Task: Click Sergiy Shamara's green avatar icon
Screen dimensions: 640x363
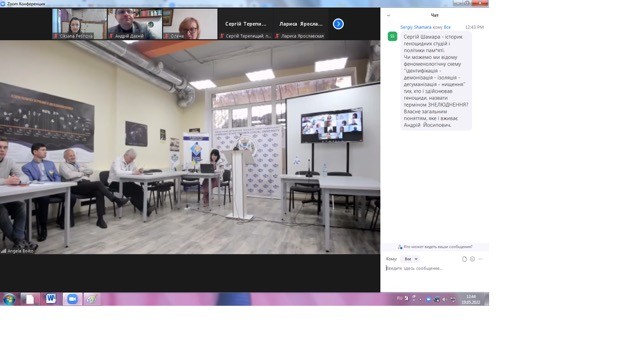Action: [392, 36]
